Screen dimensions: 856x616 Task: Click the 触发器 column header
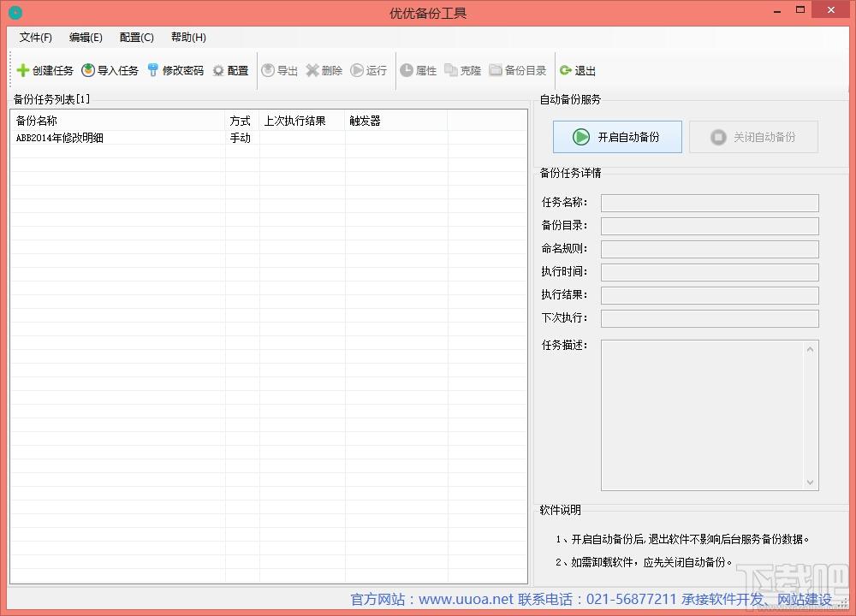tap(396, 121)
